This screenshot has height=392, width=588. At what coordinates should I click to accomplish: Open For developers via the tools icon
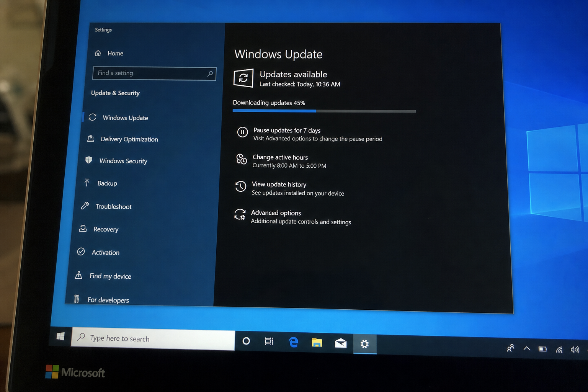click(77, 299)
